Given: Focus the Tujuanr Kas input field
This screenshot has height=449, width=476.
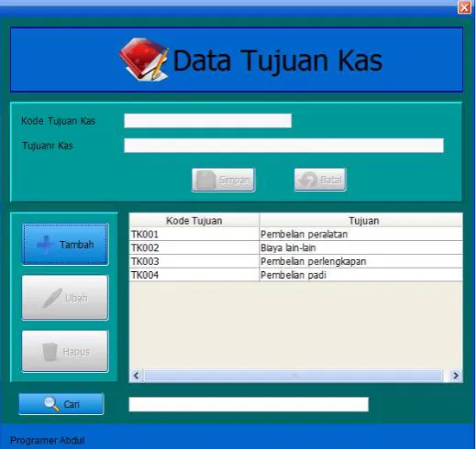Looking at the screenshot, I should point(283,146).
